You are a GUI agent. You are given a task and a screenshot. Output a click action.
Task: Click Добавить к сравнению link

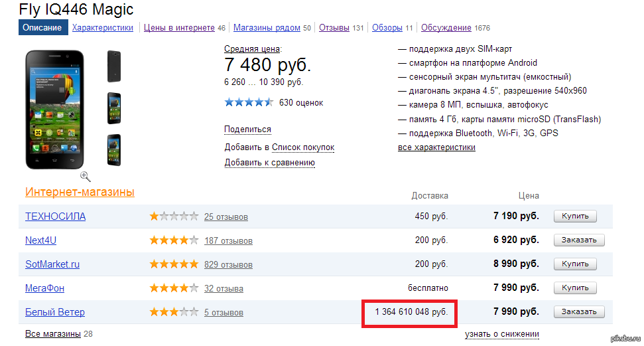click(x=269, y=163)
